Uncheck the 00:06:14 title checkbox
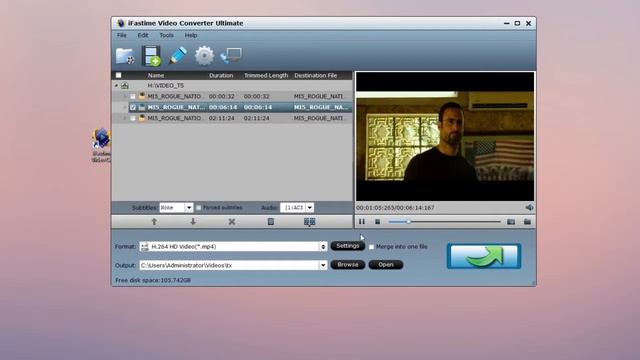The image size is (640, 360). point(133,107)
